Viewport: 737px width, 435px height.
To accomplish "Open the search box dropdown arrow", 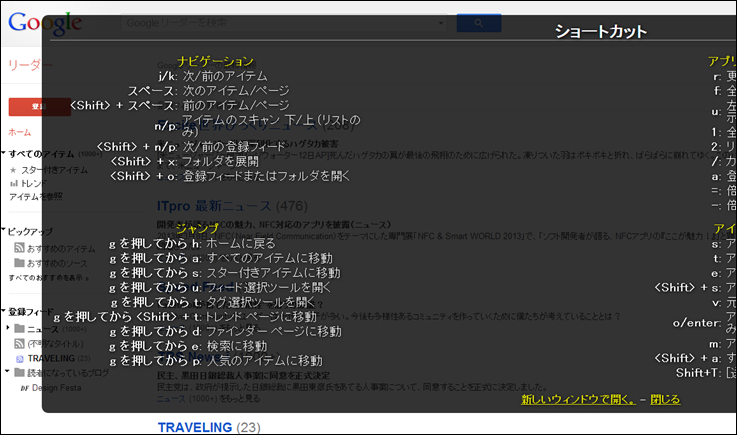I will [x=440, y=23].
